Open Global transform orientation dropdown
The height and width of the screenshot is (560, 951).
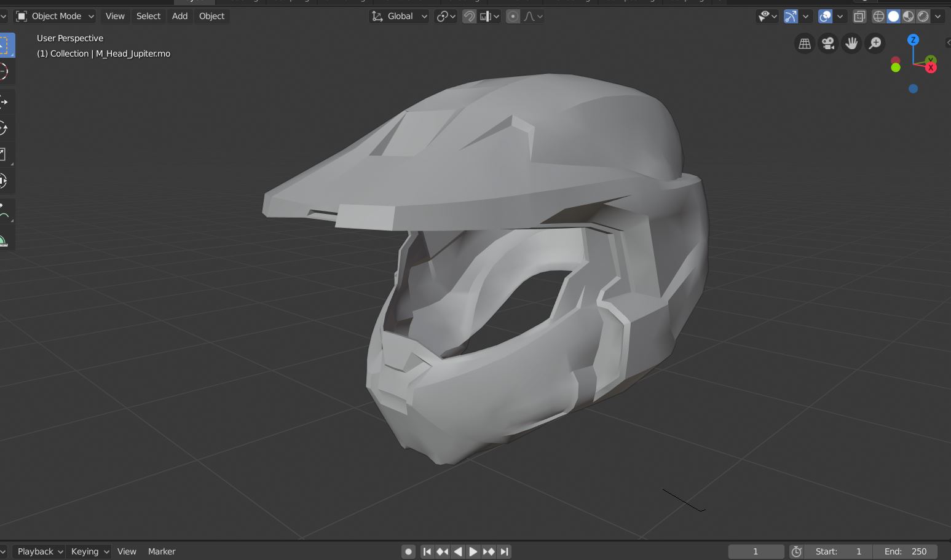point(399,17)
